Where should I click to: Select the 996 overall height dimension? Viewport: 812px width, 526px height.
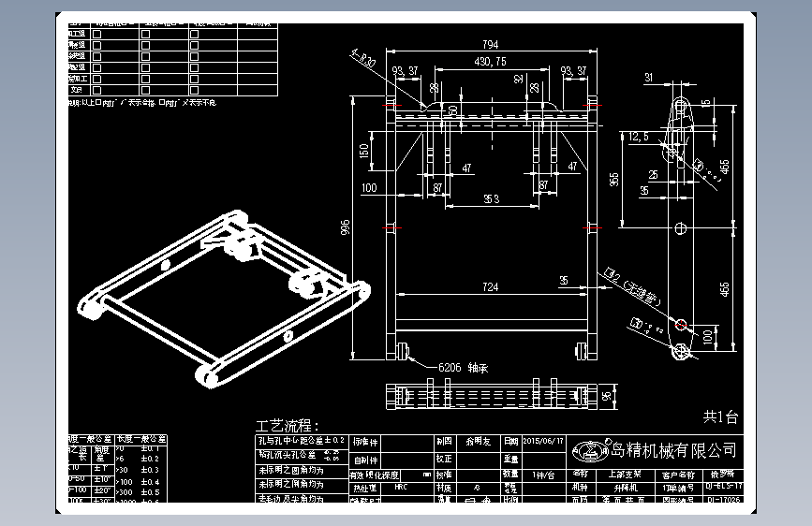(346, 227)
